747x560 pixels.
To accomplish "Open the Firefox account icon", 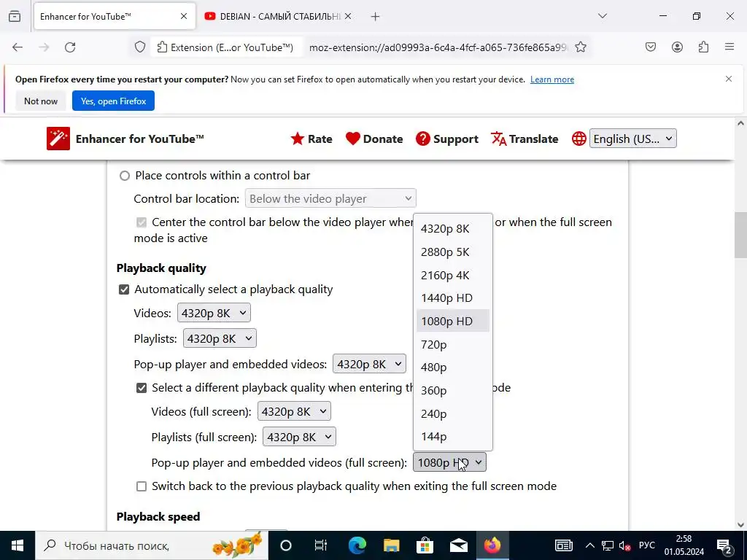I will (677, 47).
